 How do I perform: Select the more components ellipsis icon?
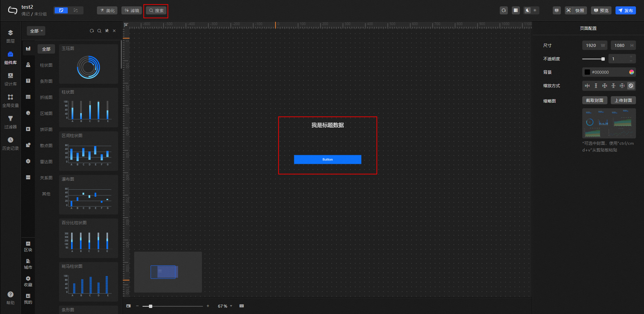pyautogui.click(x=28, y=177)
